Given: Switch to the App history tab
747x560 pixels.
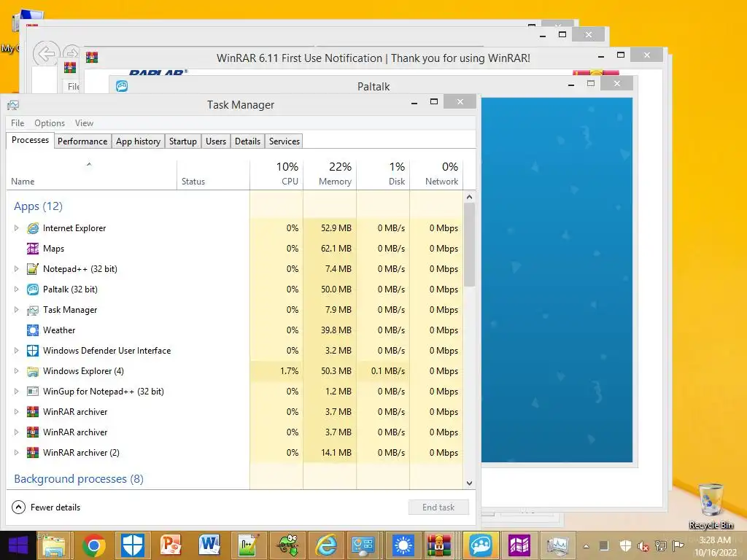Looking at the screenshot, I should (138, 141).
